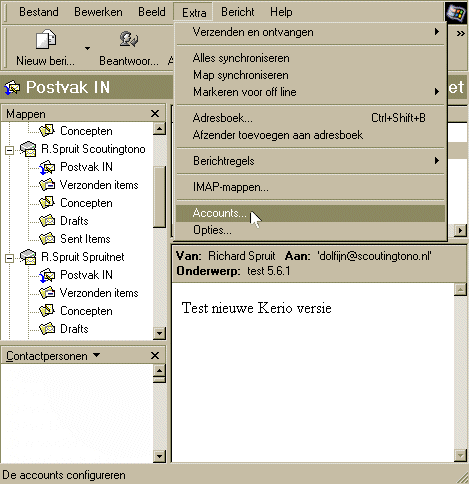The height and width of the screenshot is (484, 469).
Task: Open the Bewerken menu
Action: pyautogui.click(x=98, y=12)
